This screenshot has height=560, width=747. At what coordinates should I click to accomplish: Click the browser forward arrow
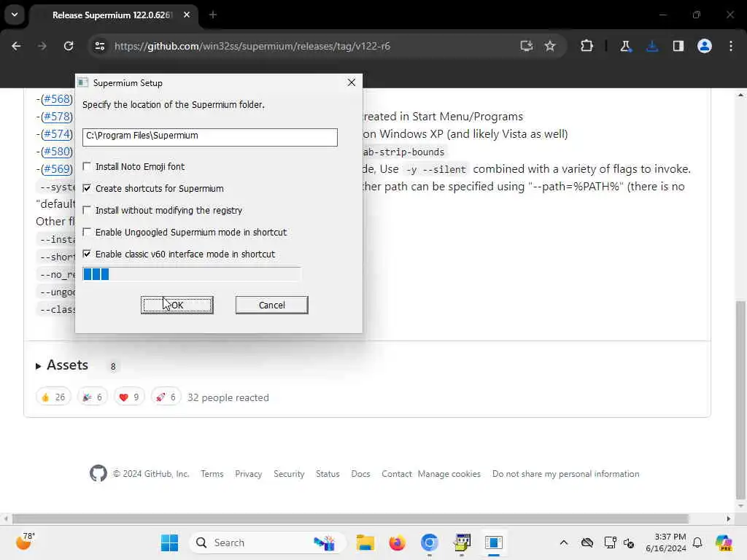point(42,46)
